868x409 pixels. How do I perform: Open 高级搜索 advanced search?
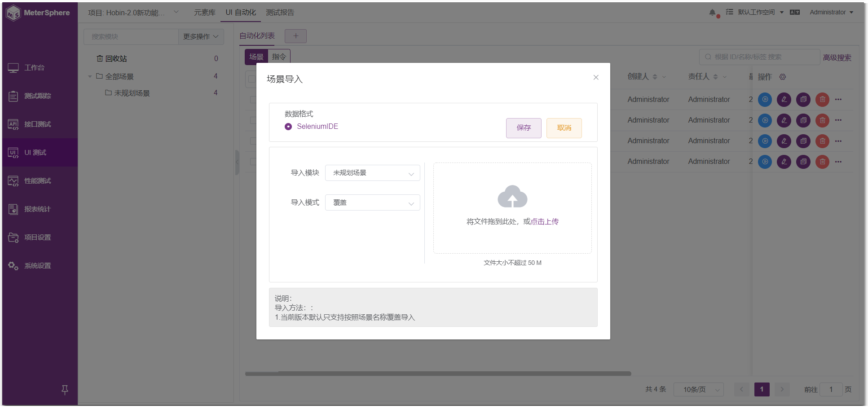(837, 58)
